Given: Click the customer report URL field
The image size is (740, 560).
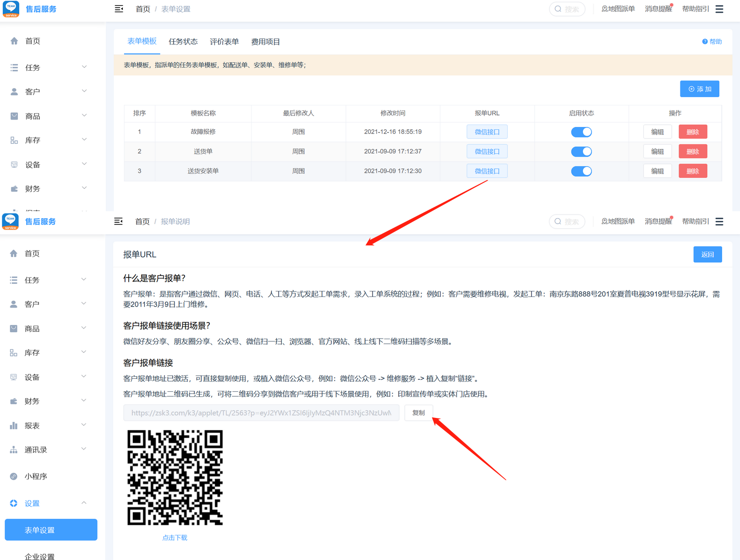Looking at the screenshot, I should (261, 413).
